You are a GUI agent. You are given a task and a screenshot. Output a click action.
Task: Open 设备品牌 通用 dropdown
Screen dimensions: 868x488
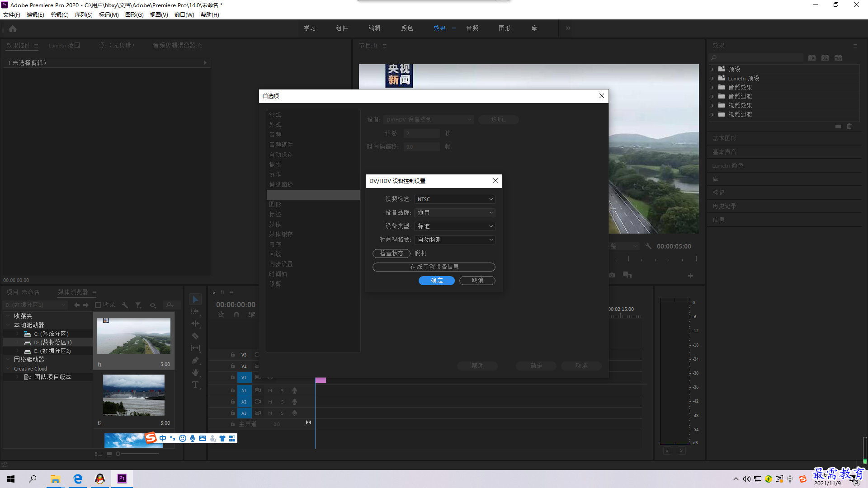pos(455,213)
